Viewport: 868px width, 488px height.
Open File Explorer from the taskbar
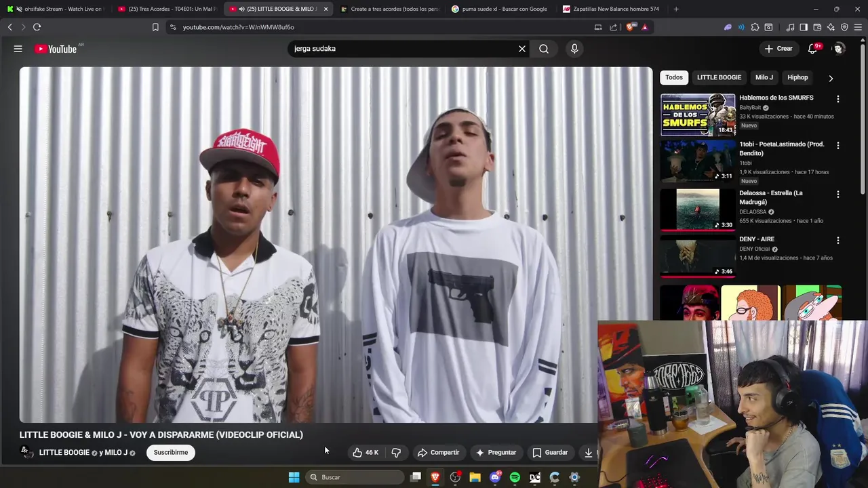click(x=475, y=477)
